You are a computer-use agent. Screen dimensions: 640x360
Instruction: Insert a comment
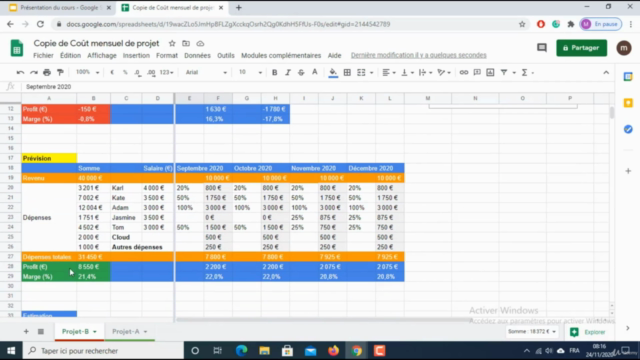(x=477, y=72)
